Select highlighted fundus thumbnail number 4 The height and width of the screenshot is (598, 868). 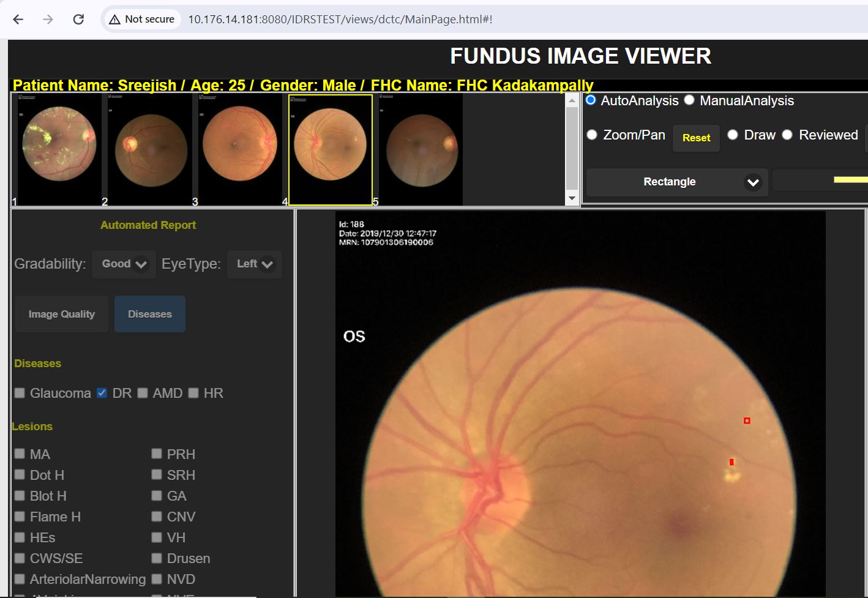331,149
